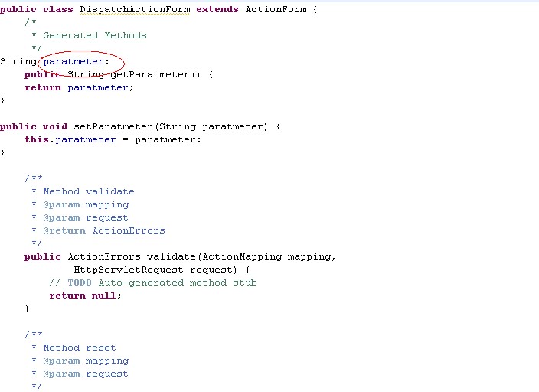Screen dimensions: 539x392
Task: Click the validate method name in the validate signature
Action: point(171,256)
